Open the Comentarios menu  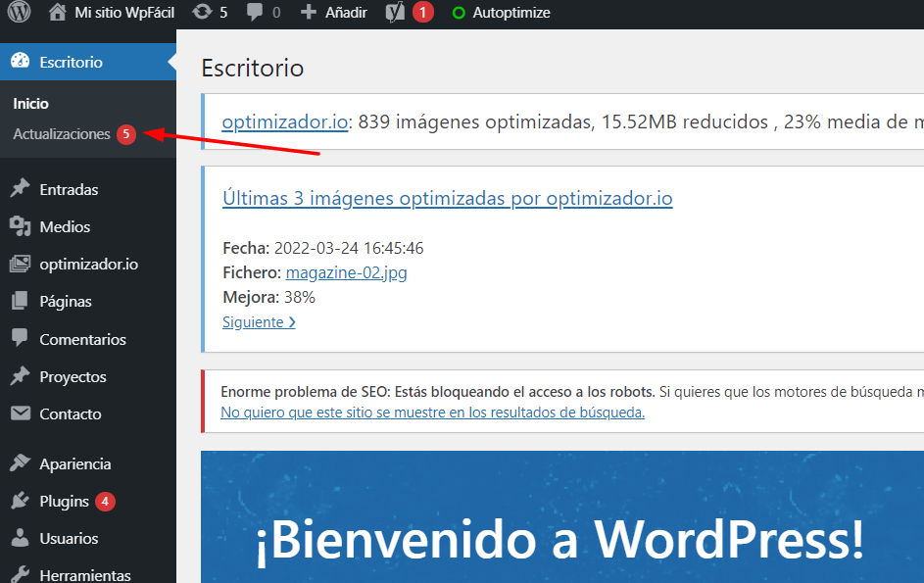coord(82,340)
